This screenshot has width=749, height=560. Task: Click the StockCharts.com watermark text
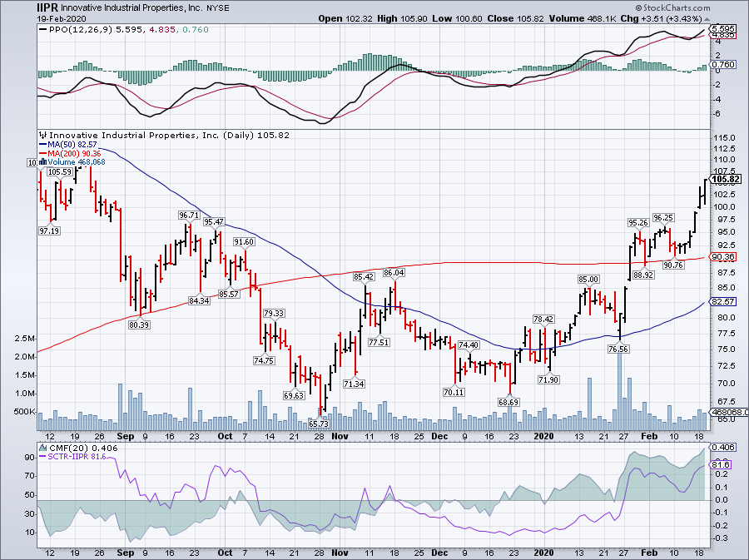672,7
